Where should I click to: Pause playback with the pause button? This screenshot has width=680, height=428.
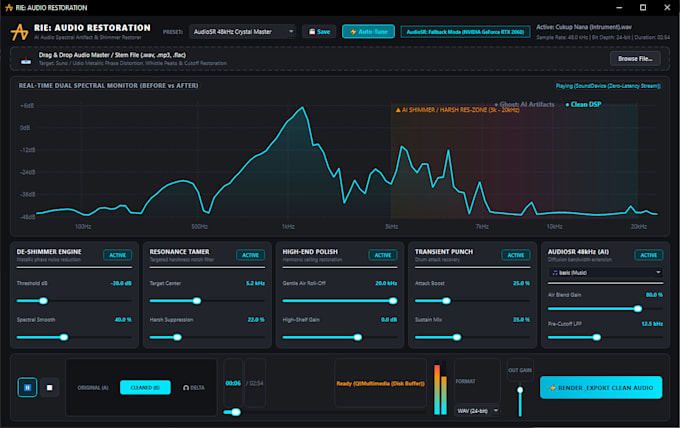27,387
